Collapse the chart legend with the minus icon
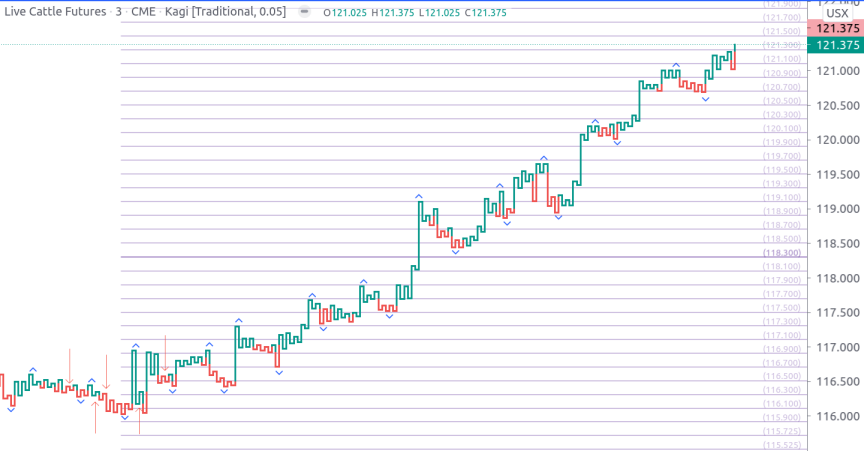Viewport: 864px width, 451px height. click(304, 11)
